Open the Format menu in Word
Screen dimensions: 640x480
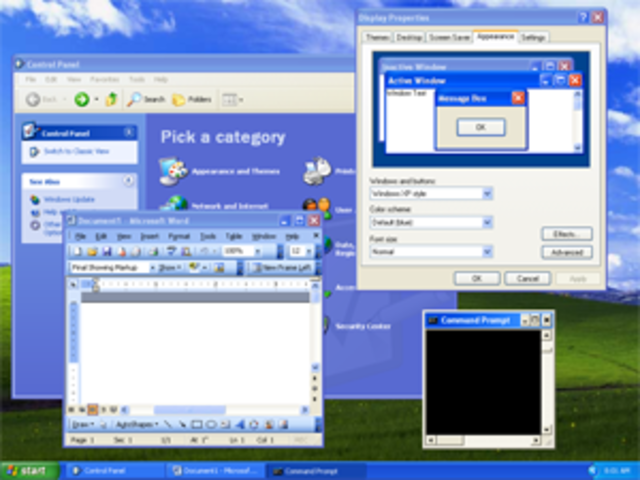[179, 236]
